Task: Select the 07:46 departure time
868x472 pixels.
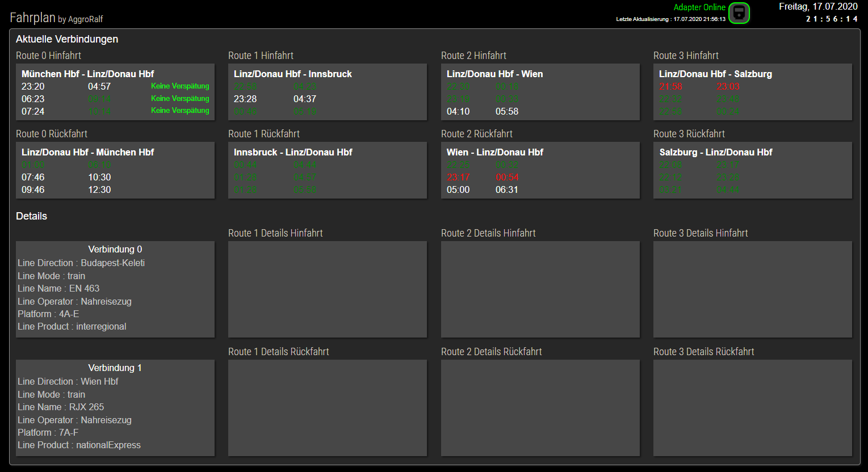Action: click(x=33, y=177)
